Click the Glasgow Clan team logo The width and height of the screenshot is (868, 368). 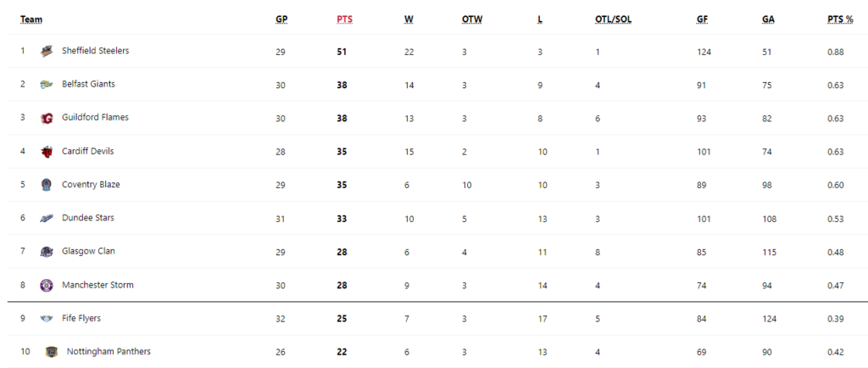pyautogui.click(x=47, y=252)
